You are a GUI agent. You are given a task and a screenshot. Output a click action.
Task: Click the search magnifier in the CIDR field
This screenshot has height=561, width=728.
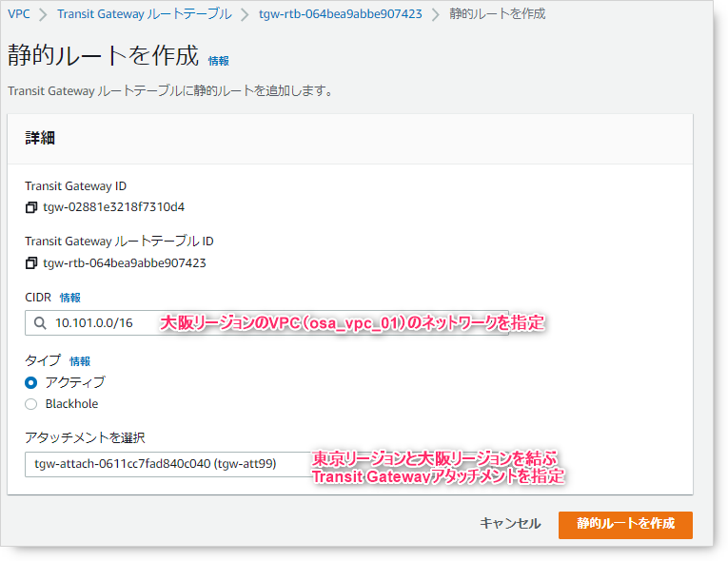click(40, 323)
